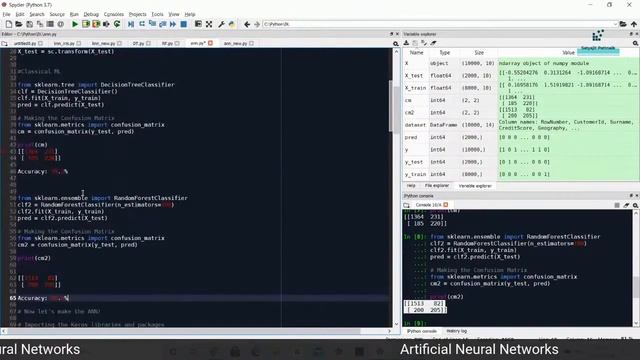Open the Search menu

(37, 14)
